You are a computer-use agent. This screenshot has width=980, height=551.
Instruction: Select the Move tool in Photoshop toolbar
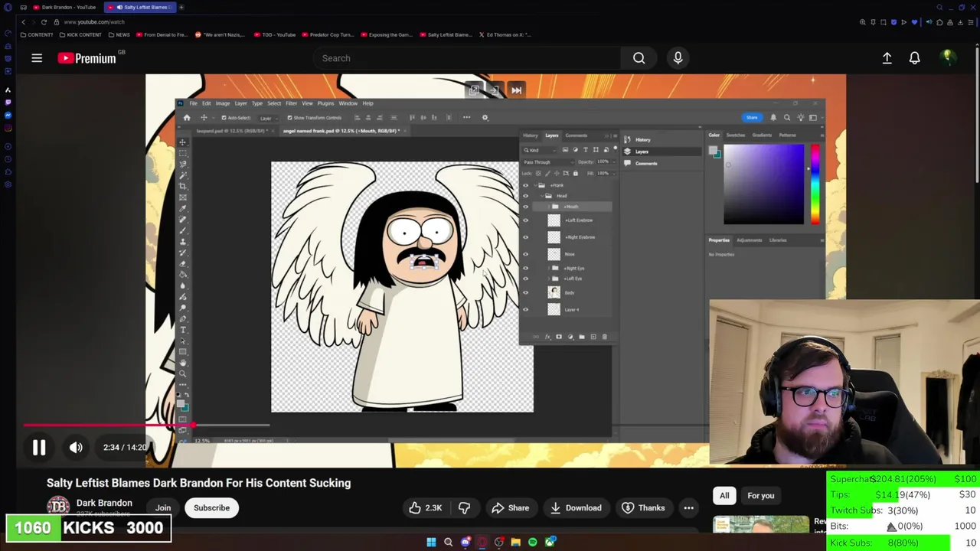point(182,142)
